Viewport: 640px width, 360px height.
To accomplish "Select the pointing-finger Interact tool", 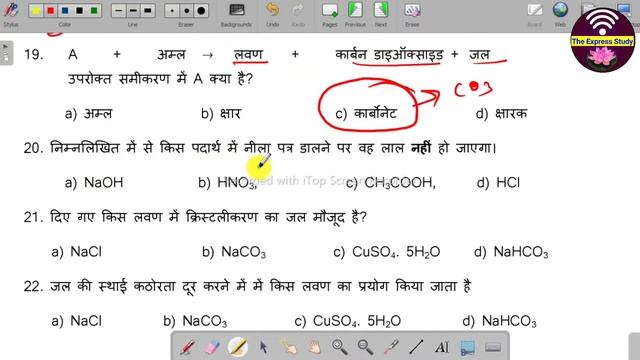I will pyautogui.click(x=289, y=347).
